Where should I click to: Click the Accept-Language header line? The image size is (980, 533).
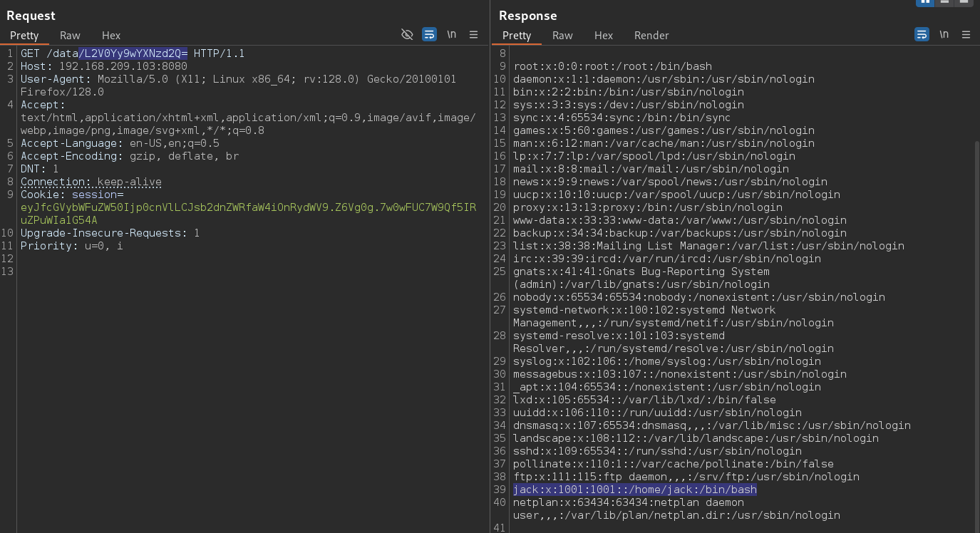tap(120, 143)
